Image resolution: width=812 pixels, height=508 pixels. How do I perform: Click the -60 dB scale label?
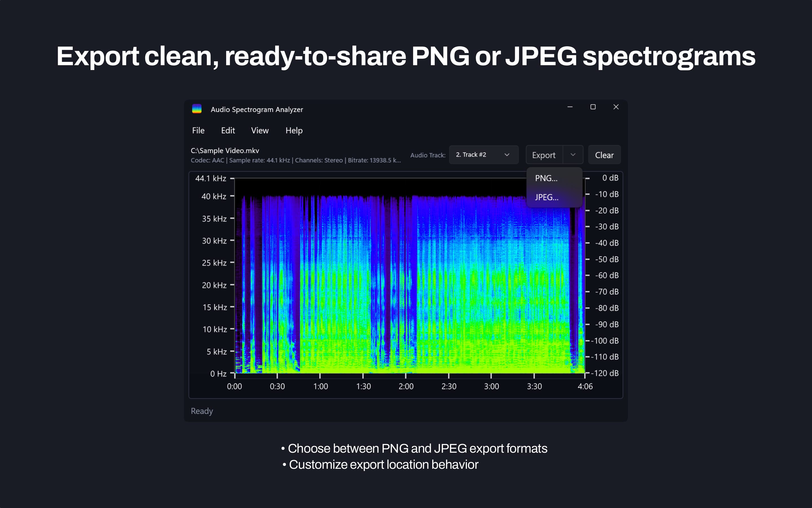point(607,275)
